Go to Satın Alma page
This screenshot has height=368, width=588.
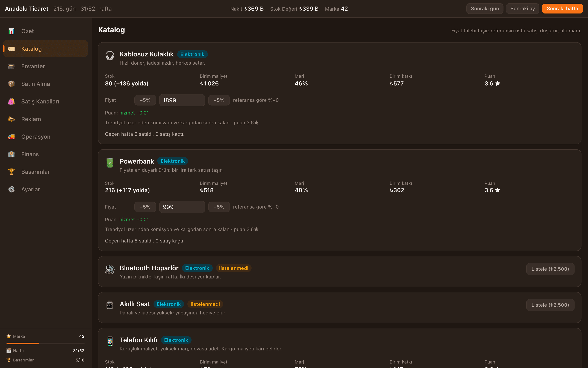[46, 84]
